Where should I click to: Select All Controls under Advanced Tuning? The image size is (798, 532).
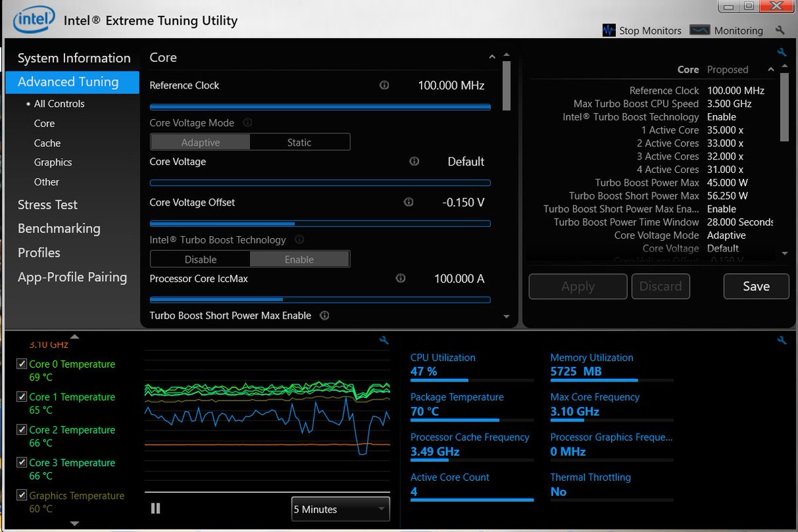pyautogui.click(x=59, y=104)
